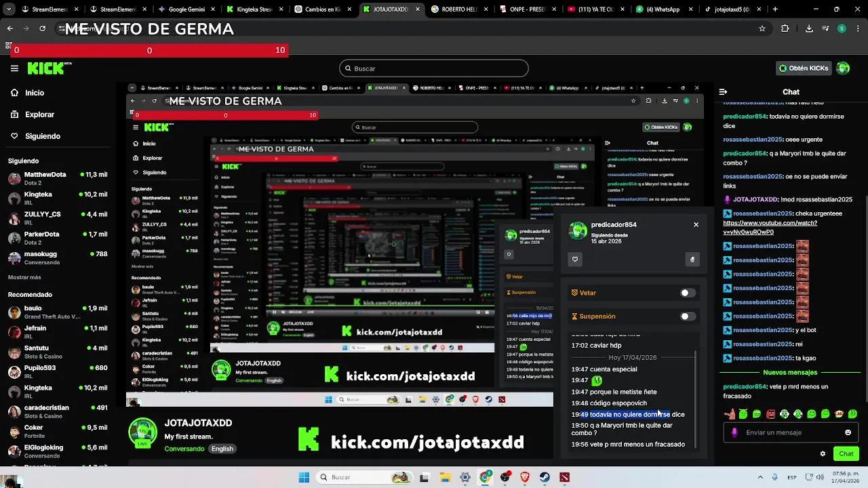
Task: Open browser profile S avatar
Action: click(842, 28)
